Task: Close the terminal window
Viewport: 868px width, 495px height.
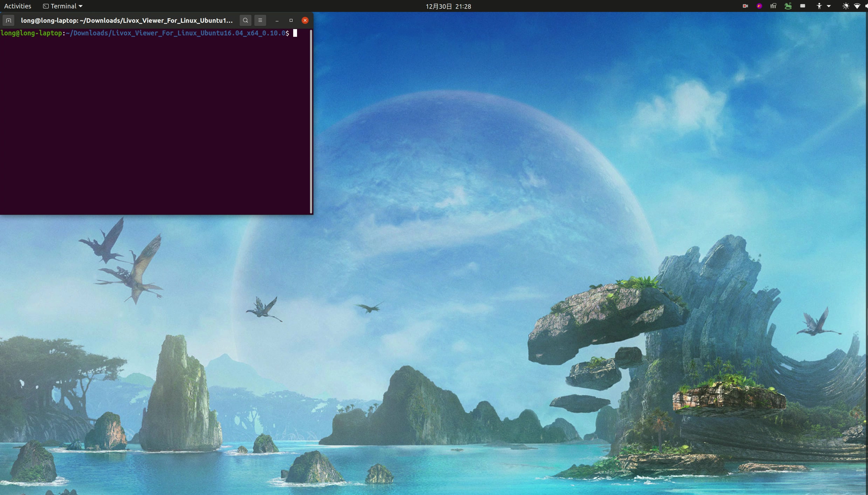Action: click(x=305, y=20)
